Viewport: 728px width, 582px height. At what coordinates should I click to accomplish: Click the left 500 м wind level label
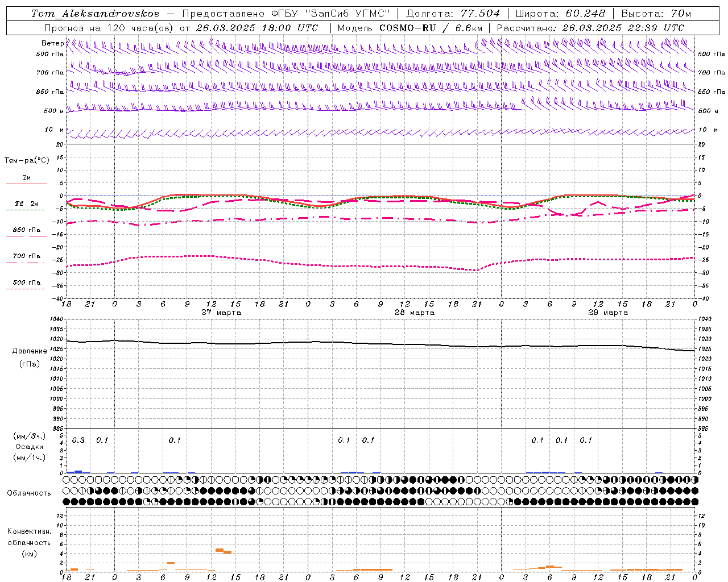[53, 111]
